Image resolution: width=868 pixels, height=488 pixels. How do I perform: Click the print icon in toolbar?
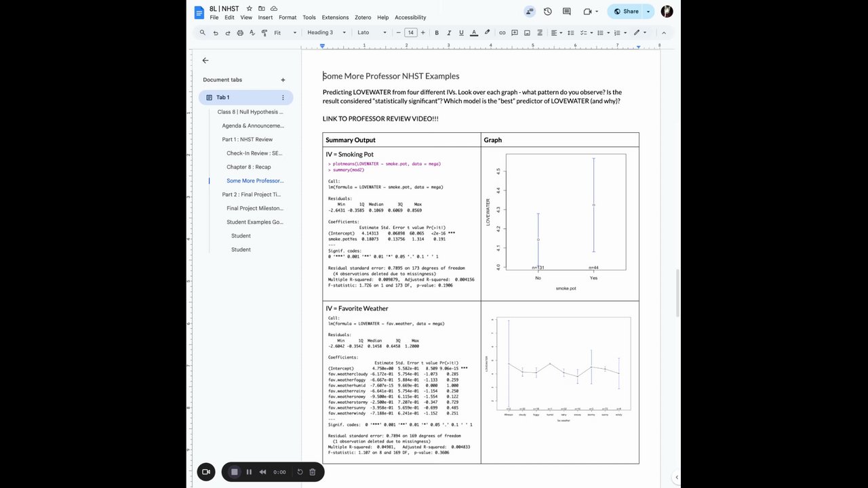(x=240, y=33)
